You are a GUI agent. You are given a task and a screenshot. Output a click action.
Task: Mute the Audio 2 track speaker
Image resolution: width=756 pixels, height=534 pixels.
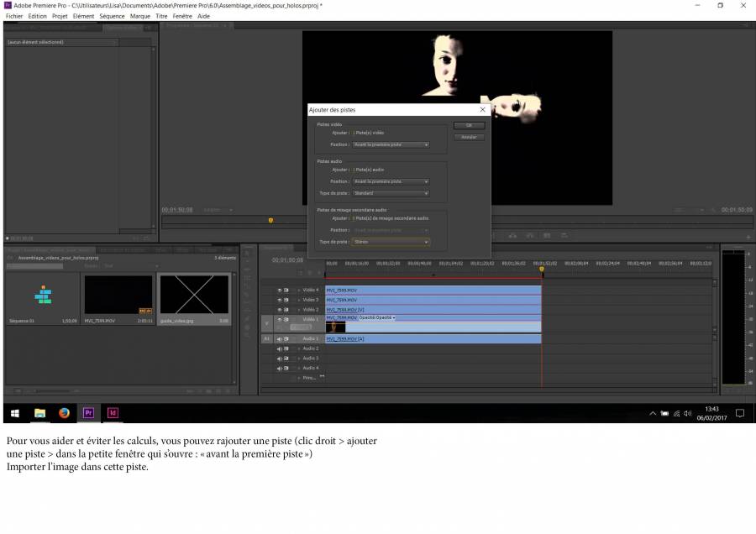point(280,349)
